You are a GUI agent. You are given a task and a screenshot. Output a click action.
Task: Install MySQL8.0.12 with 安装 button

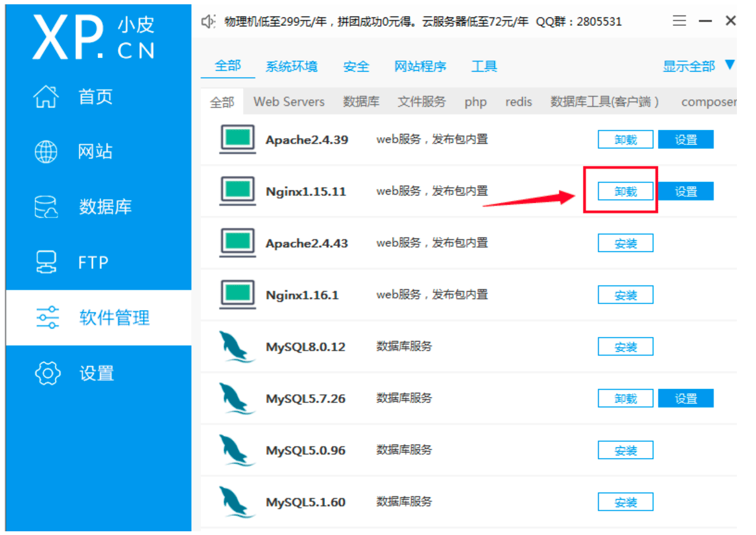625,347
